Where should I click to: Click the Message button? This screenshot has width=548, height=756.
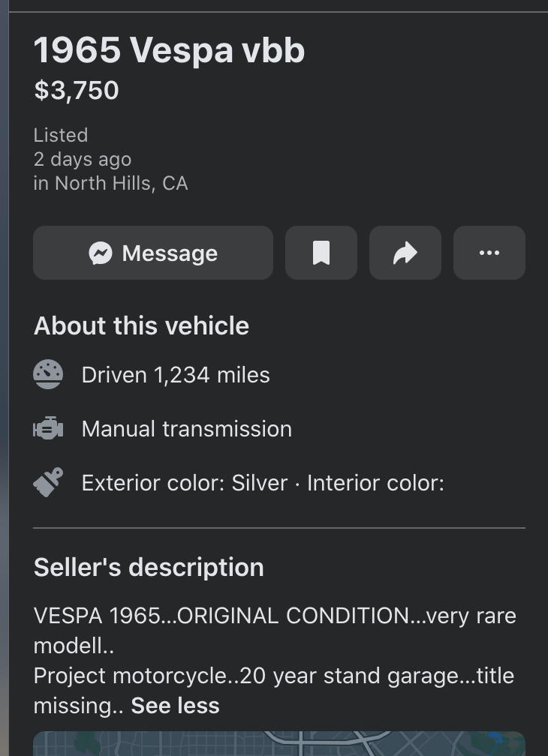(x=153, y=253)
